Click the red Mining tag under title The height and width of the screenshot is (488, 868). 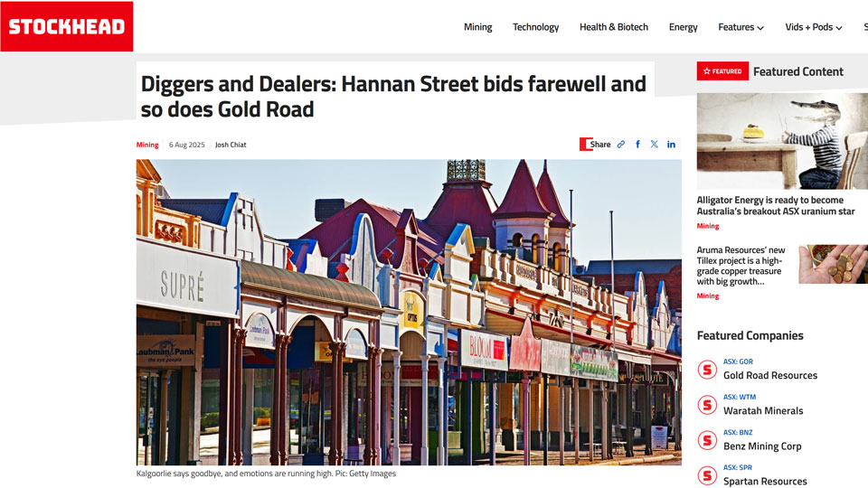tap(147, 145)
